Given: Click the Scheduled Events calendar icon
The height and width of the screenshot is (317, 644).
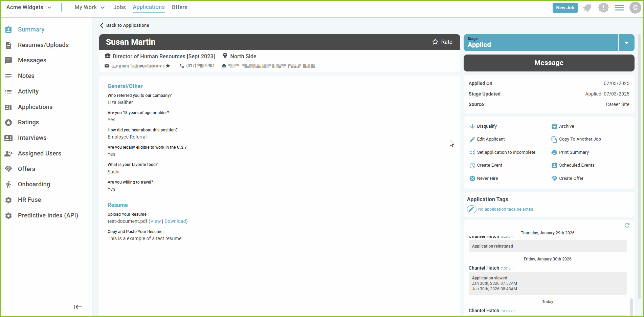Looking at the screenshot, I should coord(554,165).
